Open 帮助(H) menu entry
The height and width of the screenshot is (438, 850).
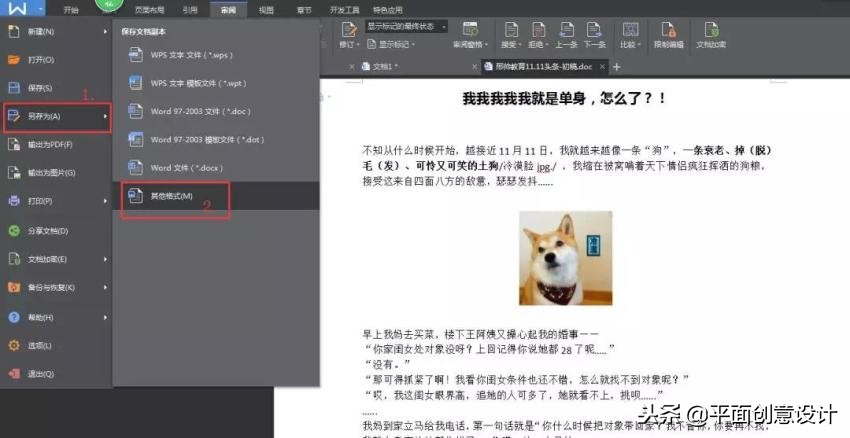[x=56, y=317]
